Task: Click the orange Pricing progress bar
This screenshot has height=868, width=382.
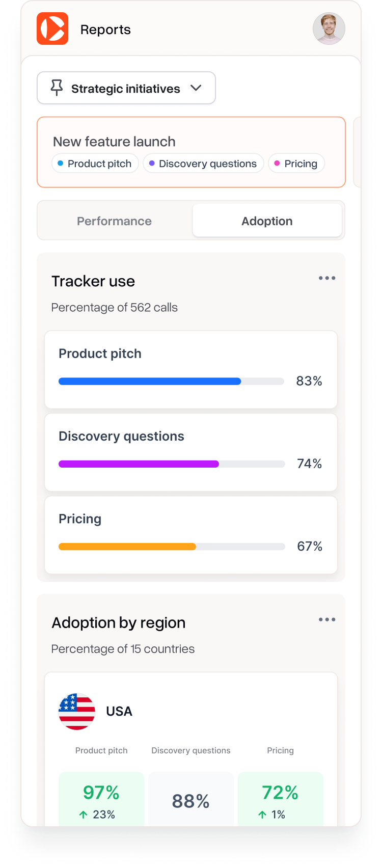Action: 127,547
